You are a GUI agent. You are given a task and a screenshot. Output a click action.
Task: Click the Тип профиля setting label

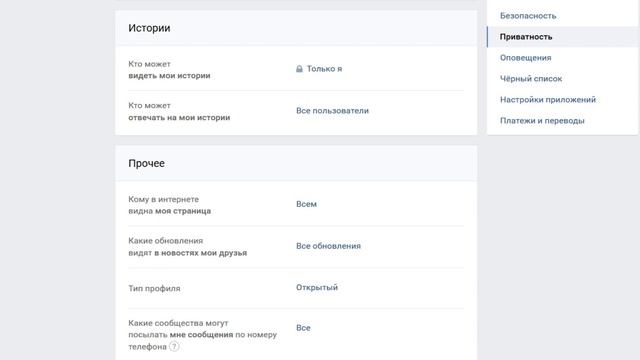pos(154,288)
